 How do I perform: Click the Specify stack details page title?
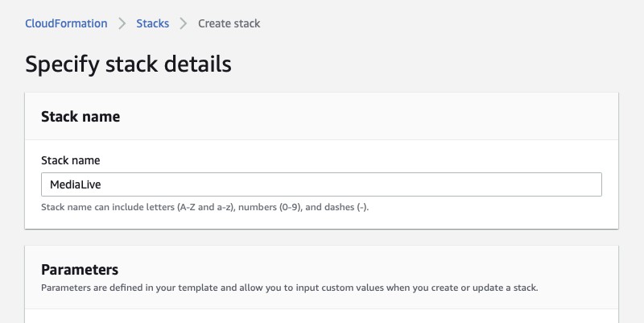tap(128, 64)
